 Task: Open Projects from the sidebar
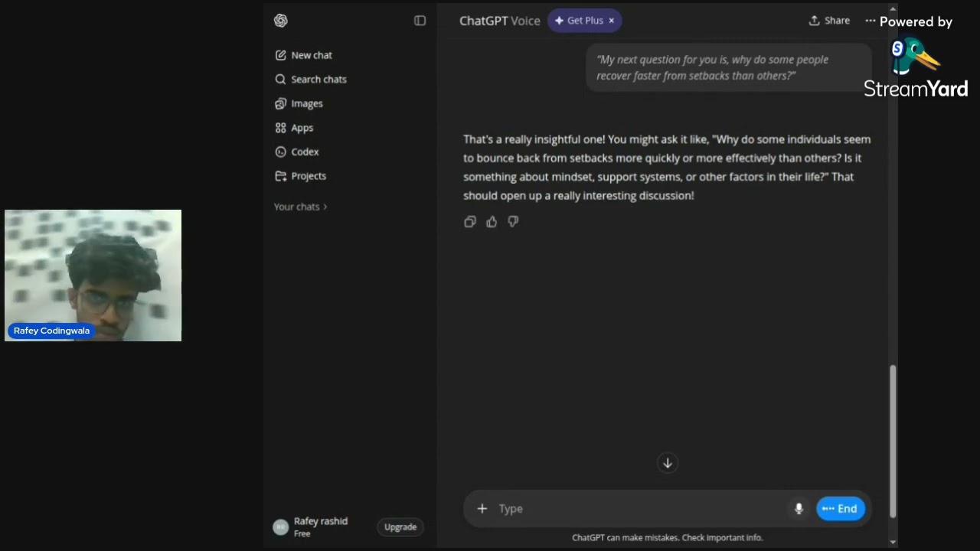click(301, 176)
